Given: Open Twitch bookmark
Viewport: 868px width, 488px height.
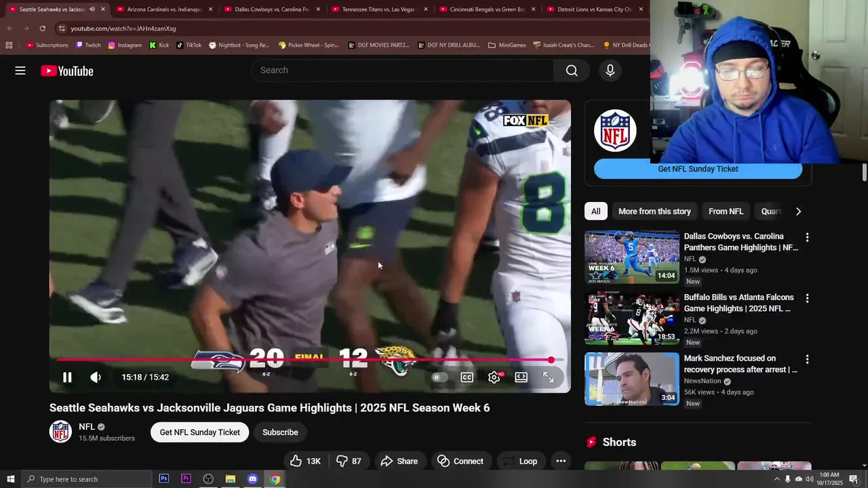Looking at the screenshot, I should [88, 45].
